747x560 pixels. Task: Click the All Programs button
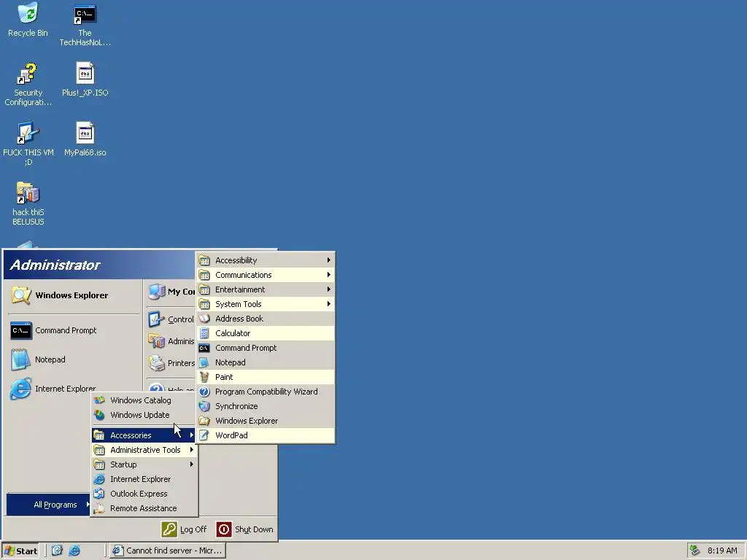click(48, 505)
